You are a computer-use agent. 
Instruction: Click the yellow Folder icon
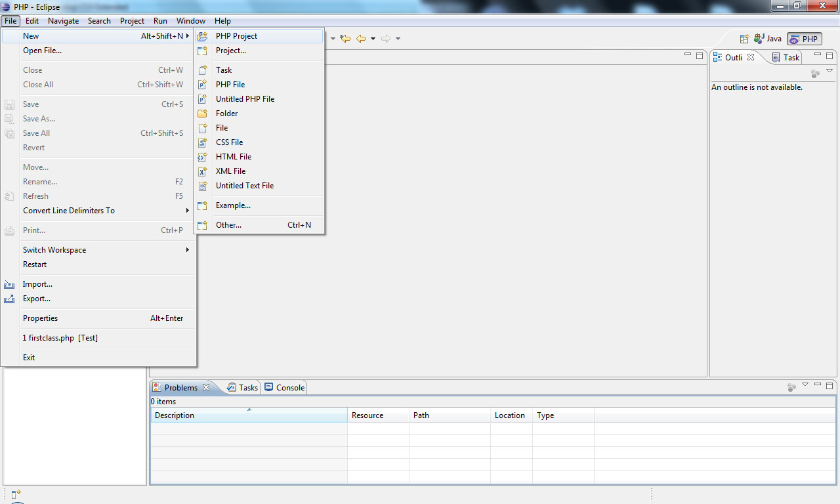203,114
